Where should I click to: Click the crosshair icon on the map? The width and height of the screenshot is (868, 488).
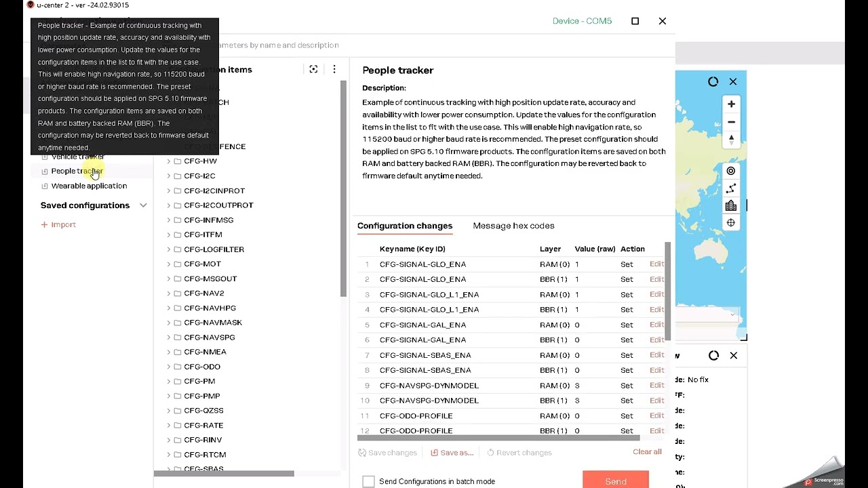pyautogui.click(x=731, y=223)
